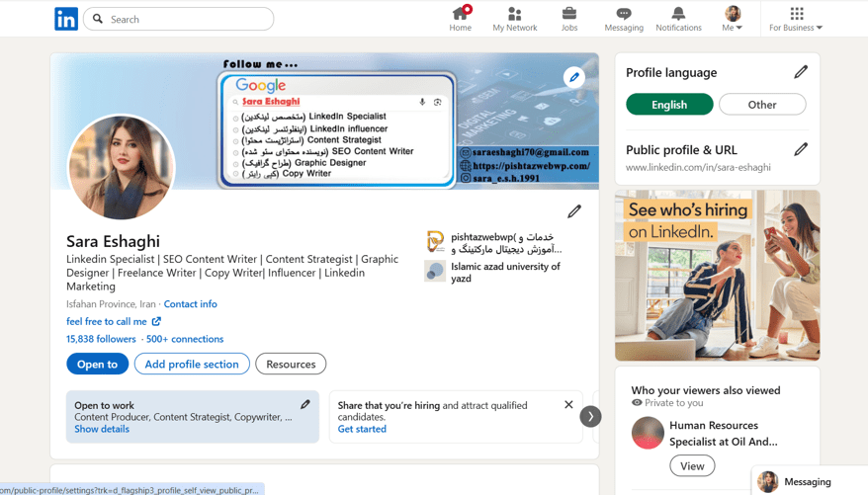868x495 pixels.
Task: View the Human Resources Specialist profile
Action: 692,465
